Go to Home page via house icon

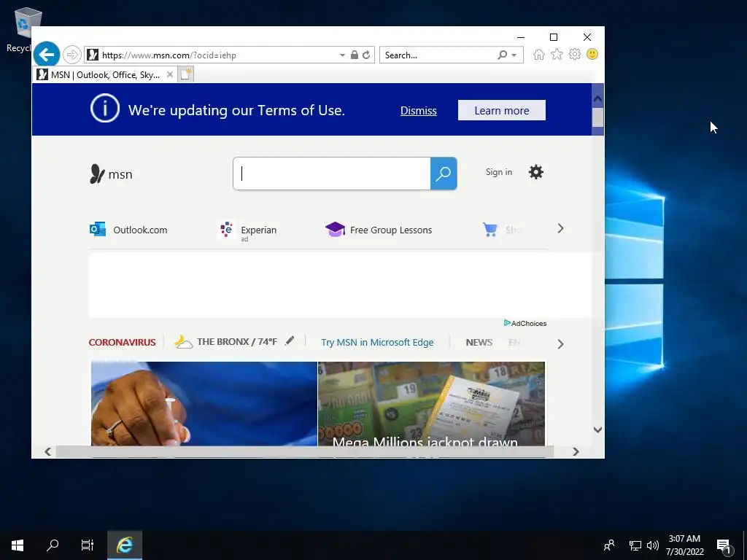point(539,55)
